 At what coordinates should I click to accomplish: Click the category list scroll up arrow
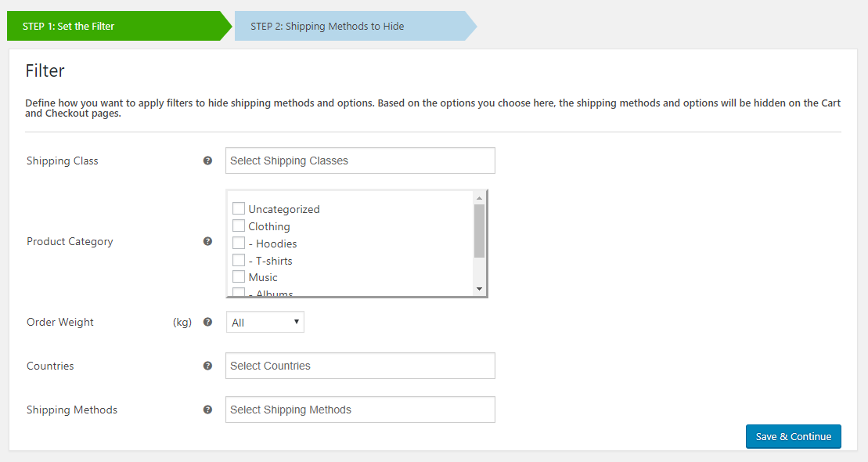coord(479,198)
